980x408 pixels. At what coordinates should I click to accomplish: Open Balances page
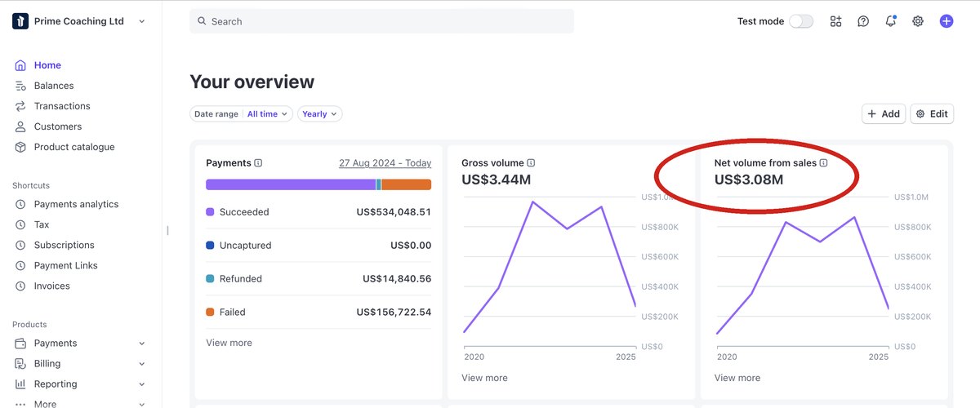click(54, 86)
